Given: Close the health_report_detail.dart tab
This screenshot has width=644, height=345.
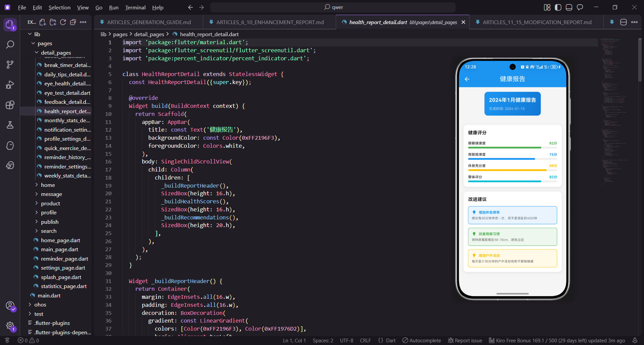Looking at the screenshot, I should pos(463,22).
